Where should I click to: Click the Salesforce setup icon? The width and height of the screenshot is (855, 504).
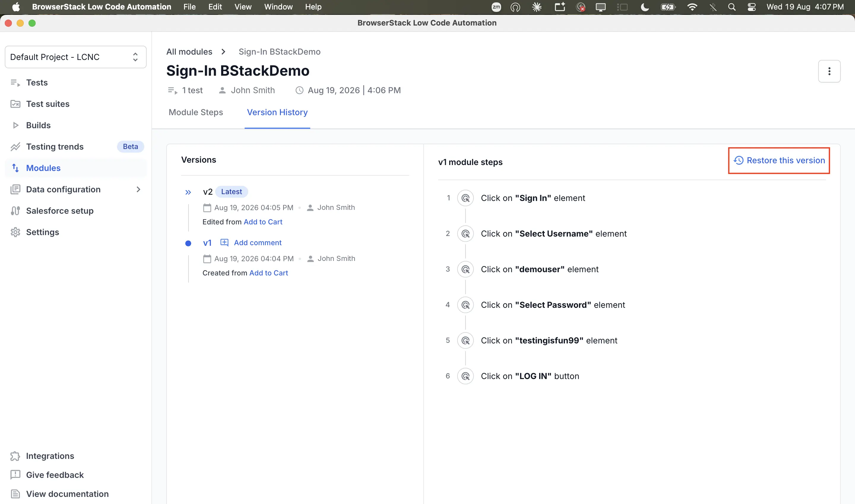pos(15,211)
